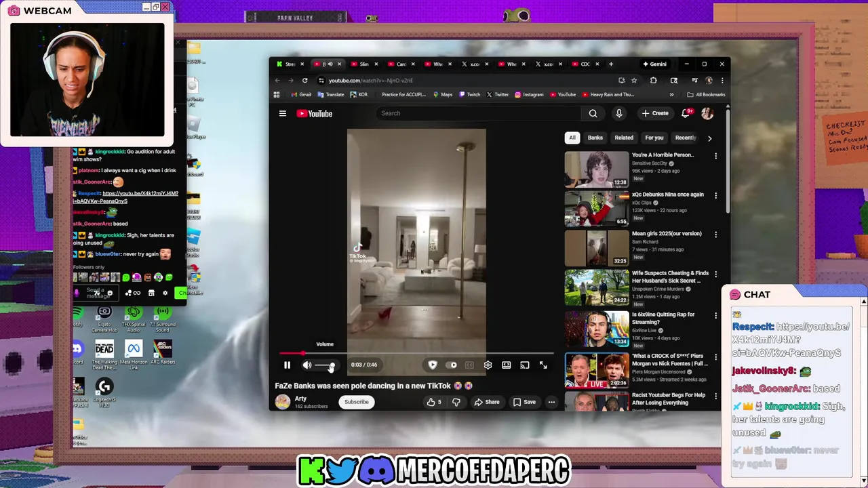Open the Chrome three-dot menu
Viewport: 868px width, 488px height.
(x=722, y=80)
